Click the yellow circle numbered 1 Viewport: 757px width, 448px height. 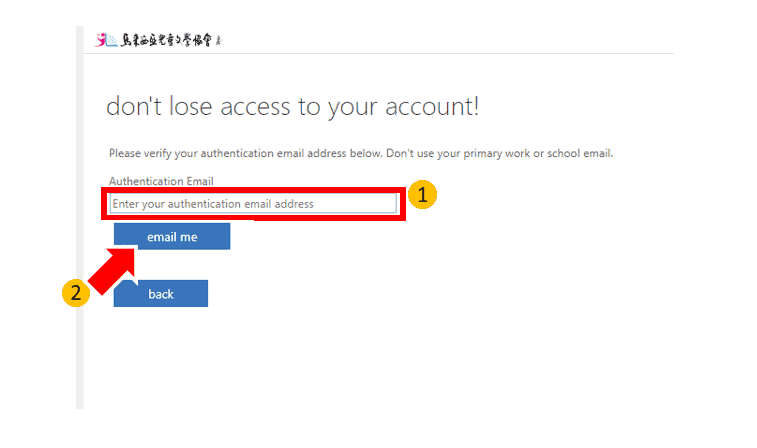pyautogui.click(x=423, y=196)
